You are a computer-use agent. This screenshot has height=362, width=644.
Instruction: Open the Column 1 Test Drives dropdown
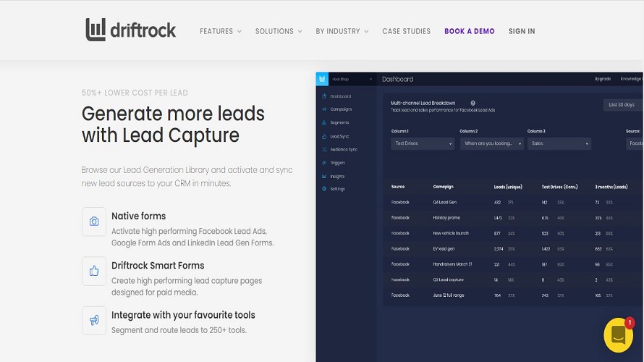pyautogui.click(x=423, y=143)
